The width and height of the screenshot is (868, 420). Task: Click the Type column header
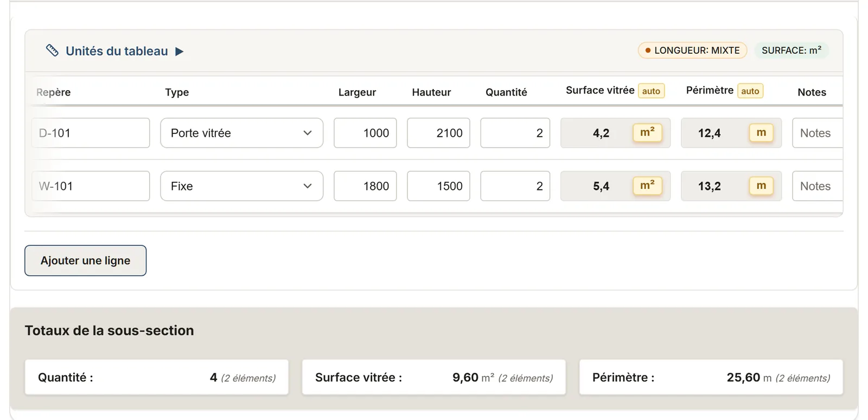click(x=177, y=92)
